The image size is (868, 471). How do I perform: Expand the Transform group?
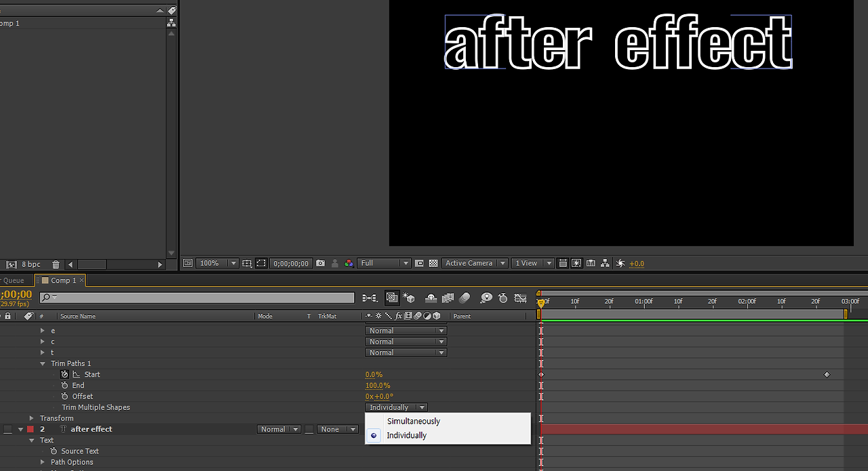click(31, 418)
